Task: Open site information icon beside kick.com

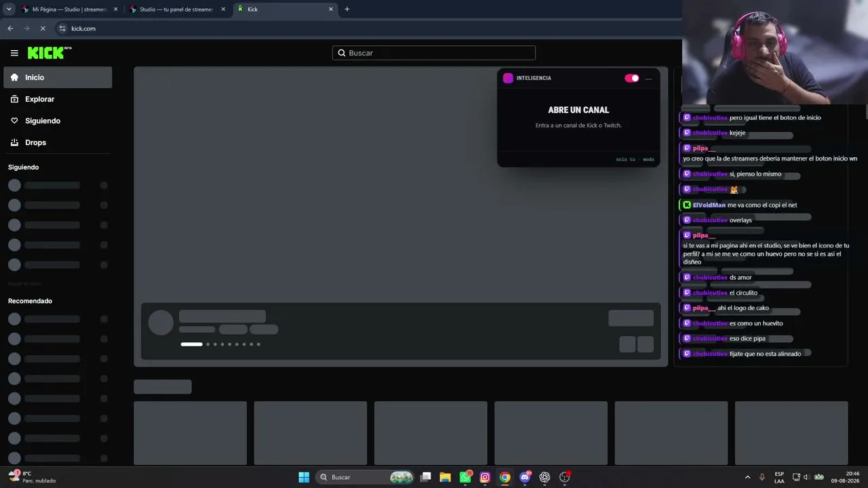Action: 62,28
